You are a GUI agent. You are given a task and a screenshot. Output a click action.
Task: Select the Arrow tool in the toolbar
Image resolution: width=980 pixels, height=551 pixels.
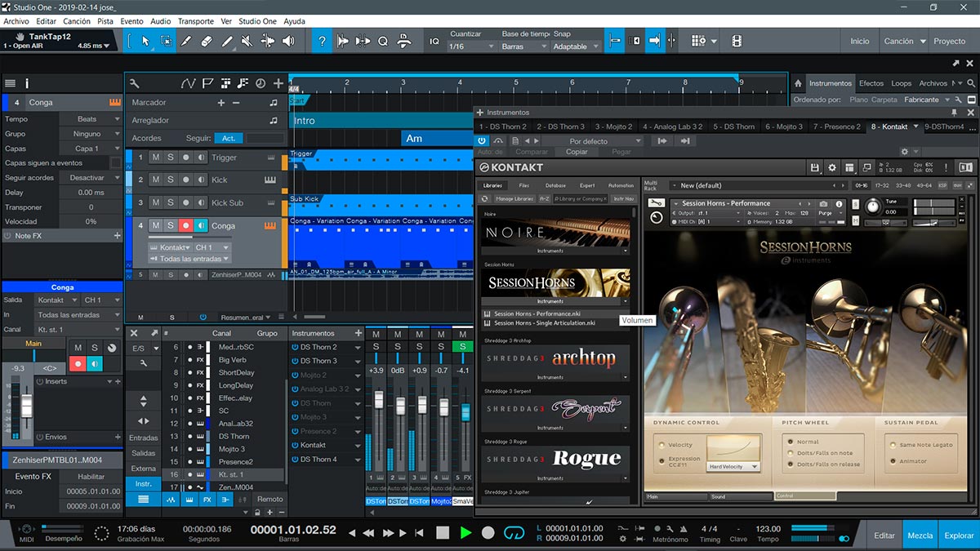coord(145,41)
